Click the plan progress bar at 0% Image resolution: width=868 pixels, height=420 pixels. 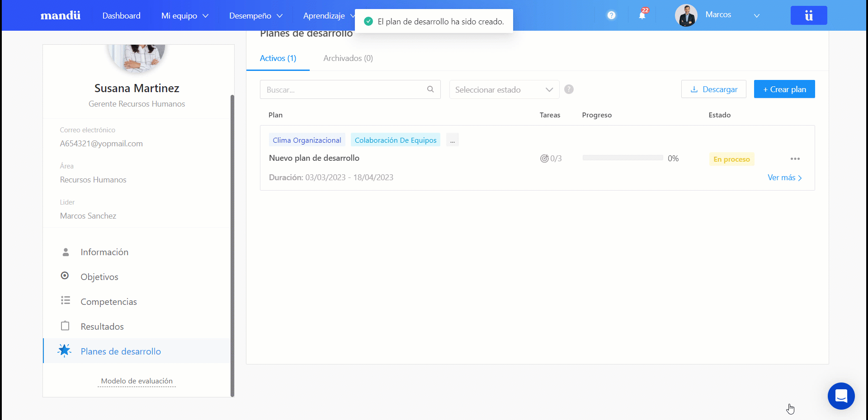(x=623, y=158)
